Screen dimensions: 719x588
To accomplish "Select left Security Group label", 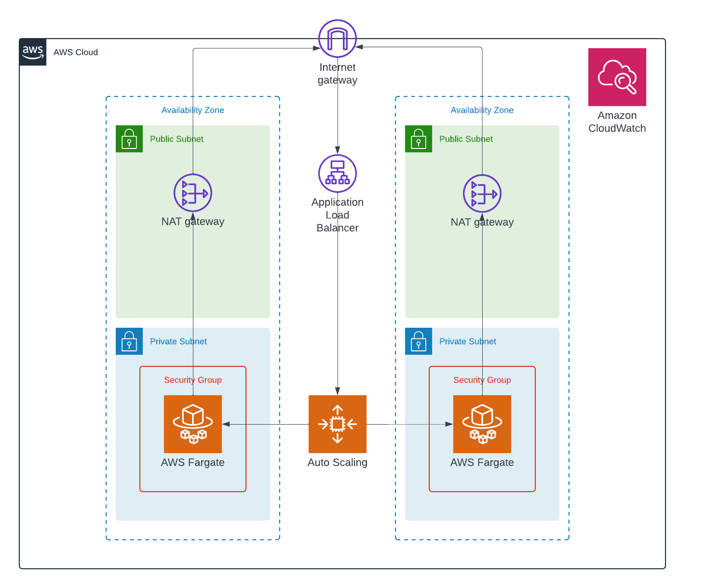I will tap(193, 380).
